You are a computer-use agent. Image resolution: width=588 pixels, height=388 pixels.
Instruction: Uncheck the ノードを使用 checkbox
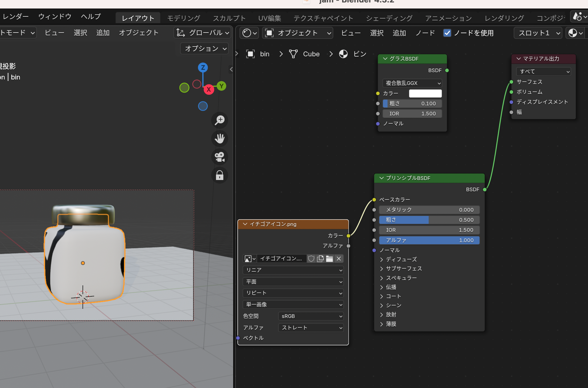coord(447,33)
